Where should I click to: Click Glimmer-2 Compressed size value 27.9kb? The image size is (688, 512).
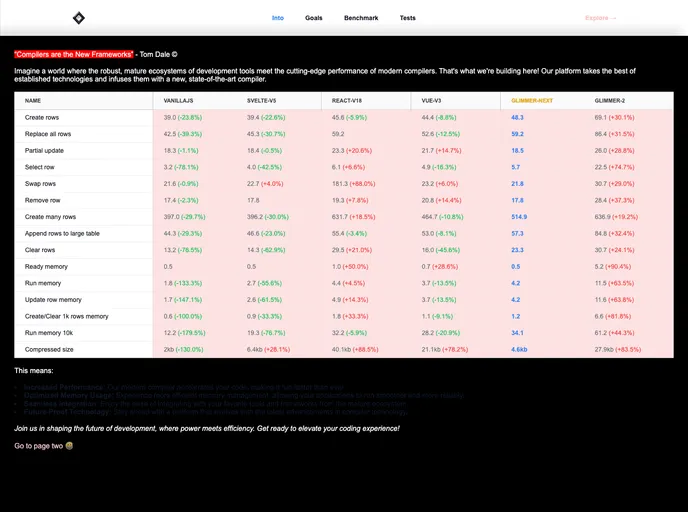coord(604,350)
